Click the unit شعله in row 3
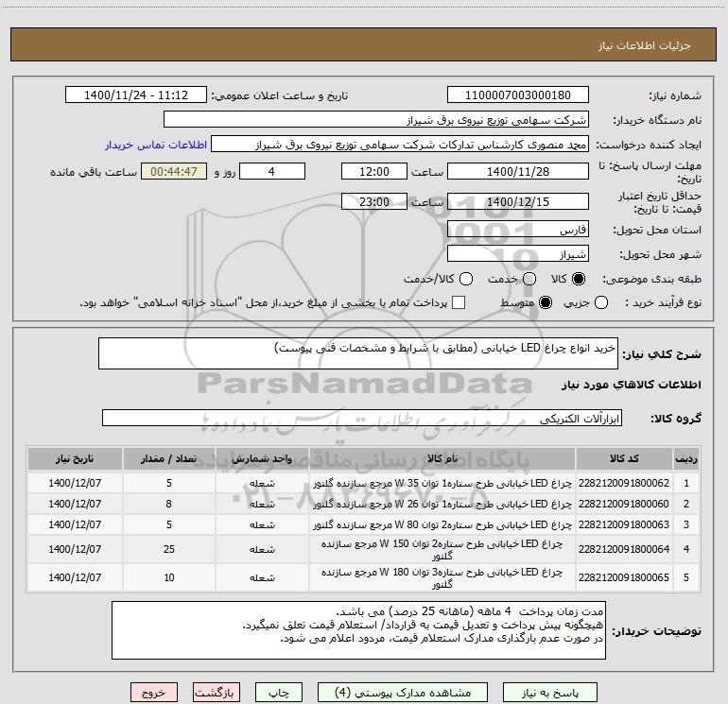This screenshot has height=704, width=728. tap(262, 524)
